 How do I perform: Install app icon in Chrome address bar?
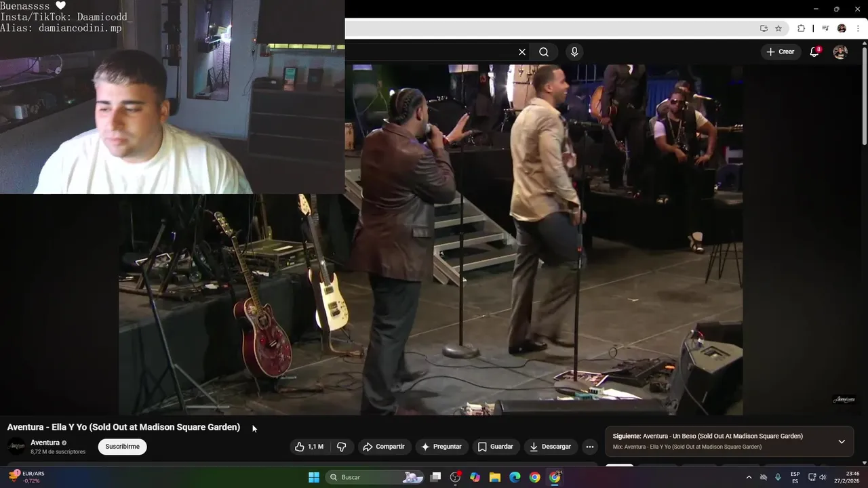coord(764,28)
